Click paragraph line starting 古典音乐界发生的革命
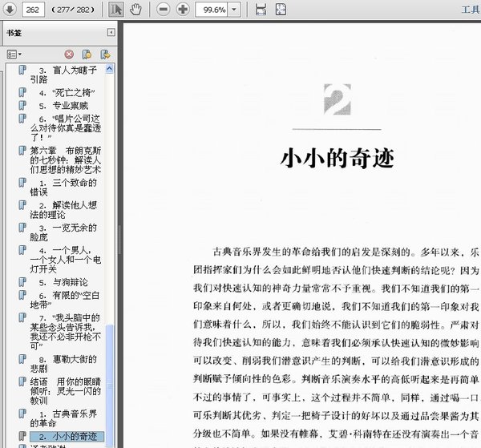The width and height of the screenshot is (481, 448). tap(346, 252)
